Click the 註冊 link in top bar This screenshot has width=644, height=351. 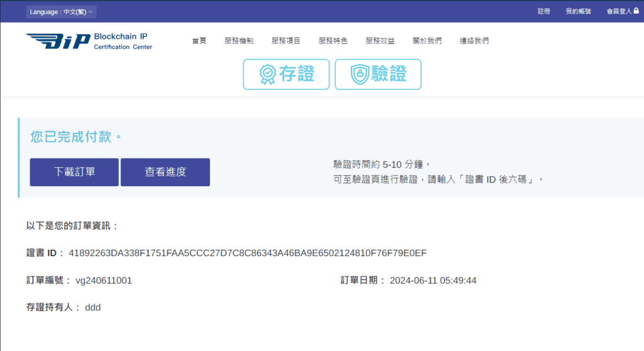coord(544,11)
